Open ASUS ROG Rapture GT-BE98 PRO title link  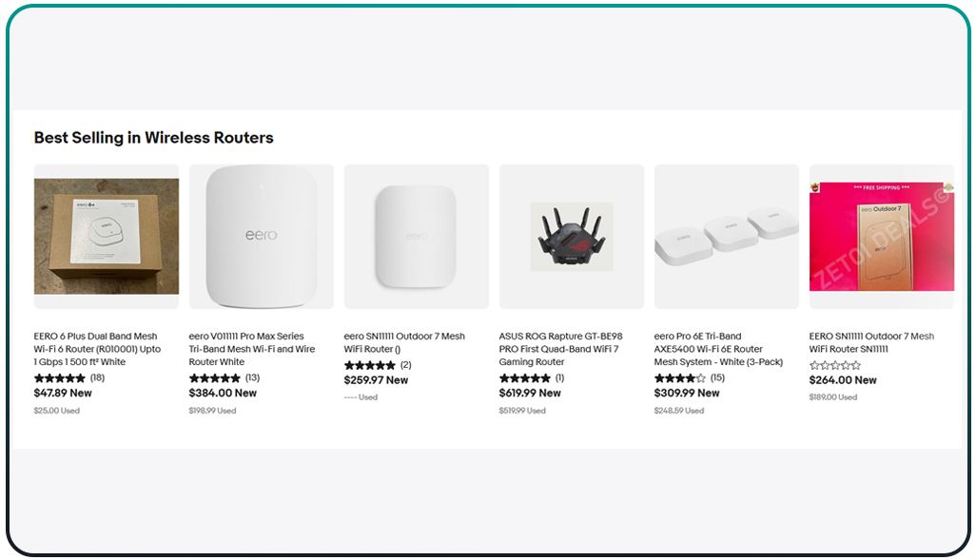(x=561, y=349)
